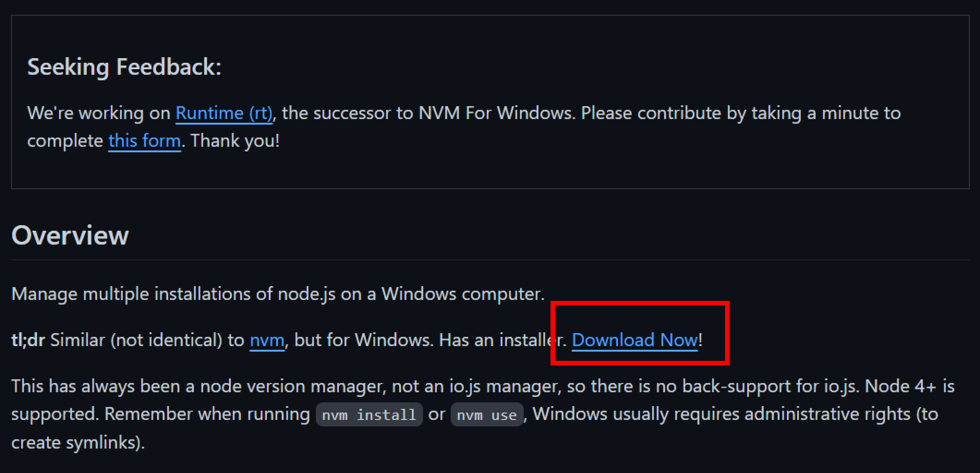Screen dimensions: 980x473
Task: Click the "nvm use" code snippet
Action: 487,414
